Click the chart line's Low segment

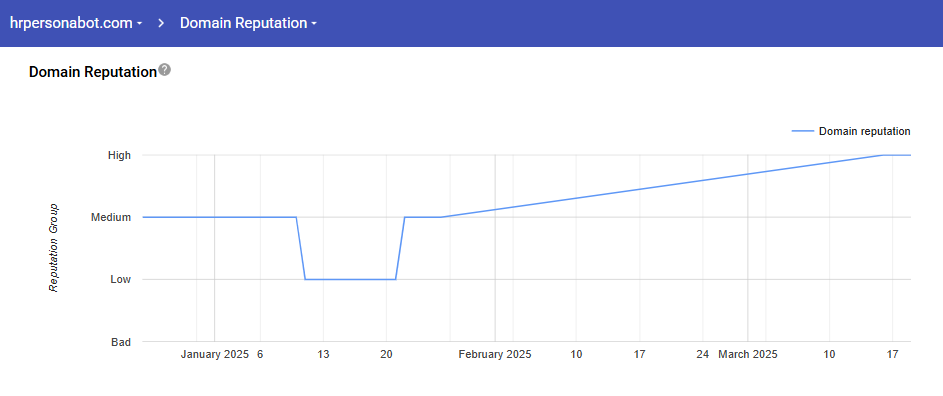click(350, 279)
